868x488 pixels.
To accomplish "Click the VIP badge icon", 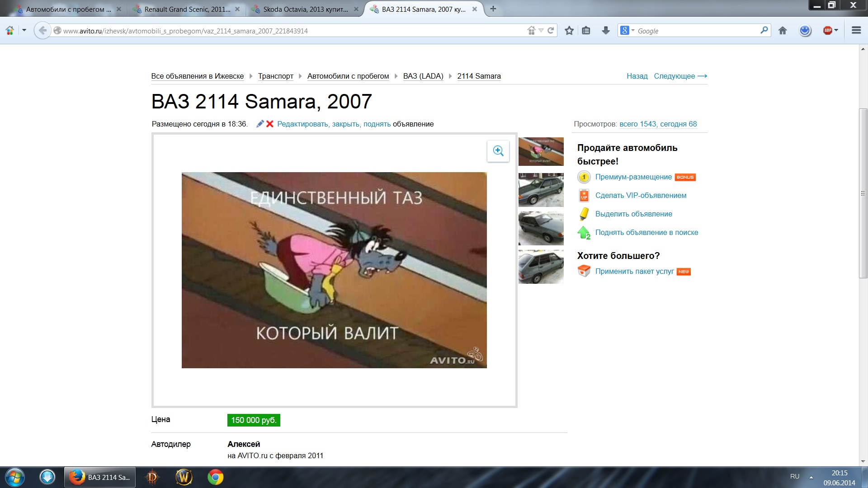I will tap(584, 196).
